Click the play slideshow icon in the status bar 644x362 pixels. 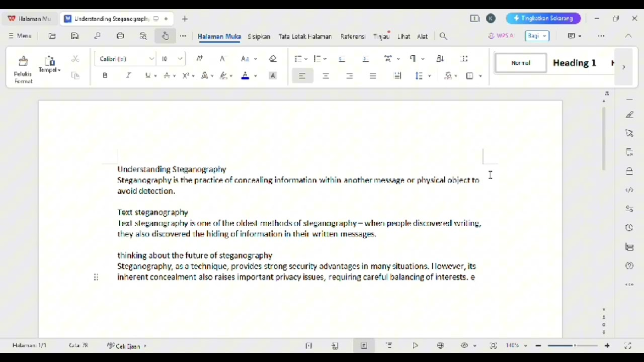point(415,345)
